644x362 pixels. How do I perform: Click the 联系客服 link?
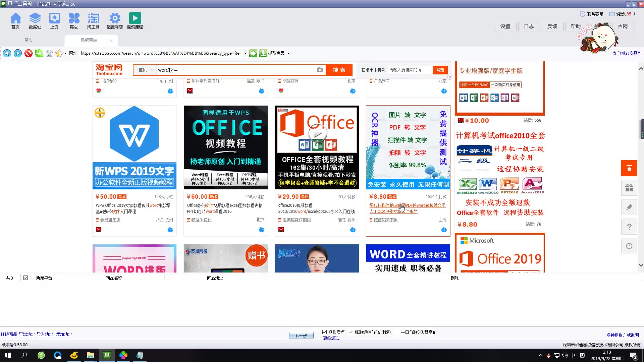pos(595,14)
